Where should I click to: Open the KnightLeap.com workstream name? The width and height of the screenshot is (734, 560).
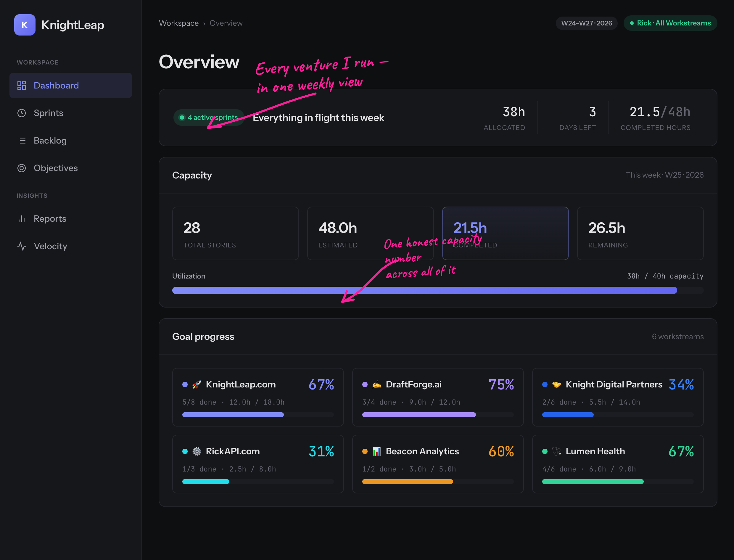tap(241, 384)
